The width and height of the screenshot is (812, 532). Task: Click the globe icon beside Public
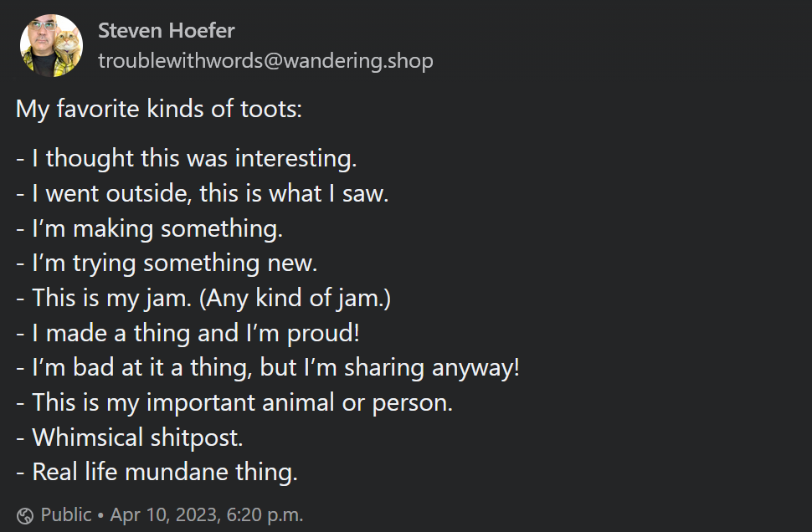[x=25, y=515]
